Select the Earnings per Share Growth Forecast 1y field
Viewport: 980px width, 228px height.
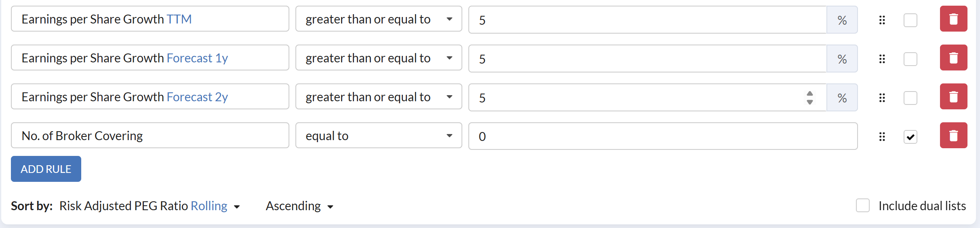150,58
